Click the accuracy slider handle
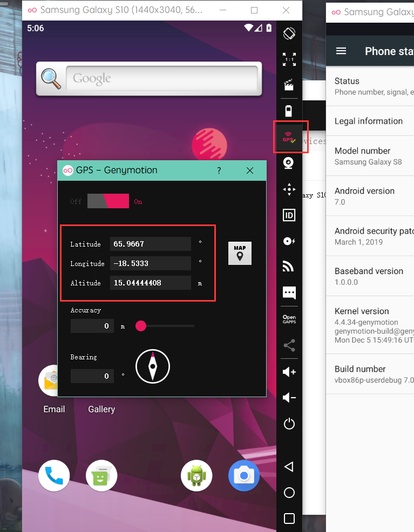414x532 pixels. point(141,326)
